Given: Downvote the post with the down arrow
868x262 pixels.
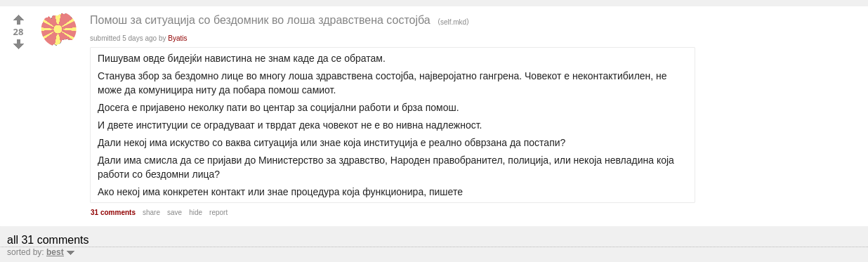Looking at the screenshot, I should coord(18,44).
